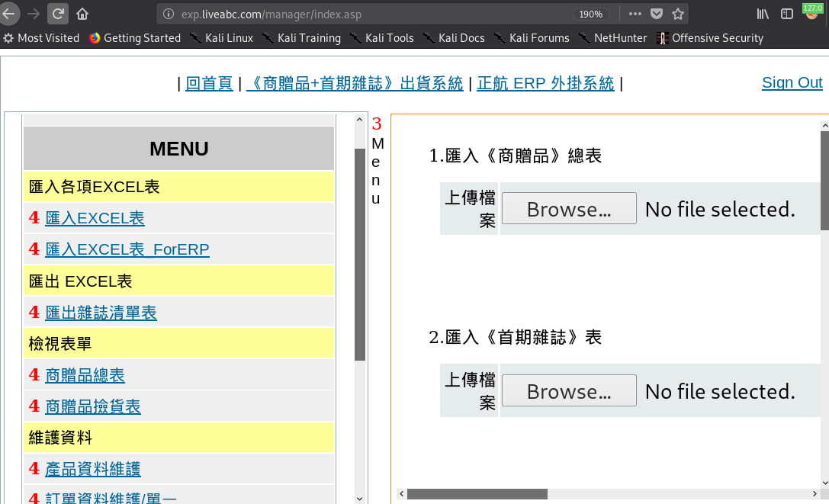Bookmark this page with the star icon
Screen dimensions: 829x504
[678, 14]
